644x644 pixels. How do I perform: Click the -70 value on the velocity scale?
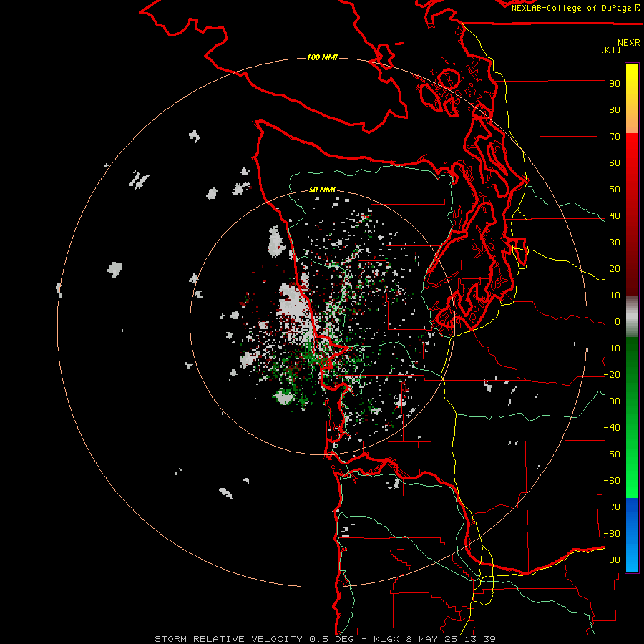tap(612, 507)
